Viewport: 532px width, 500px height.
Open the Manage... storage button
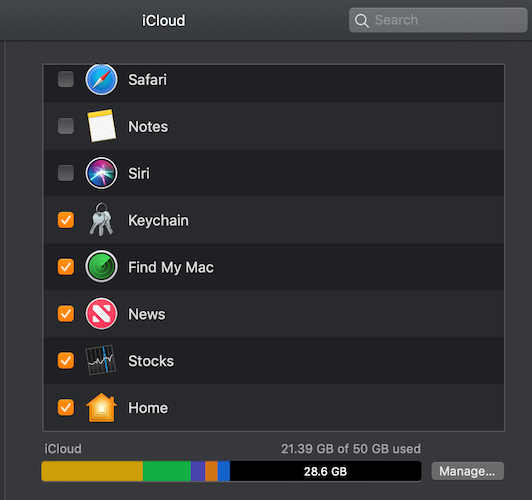468,471
